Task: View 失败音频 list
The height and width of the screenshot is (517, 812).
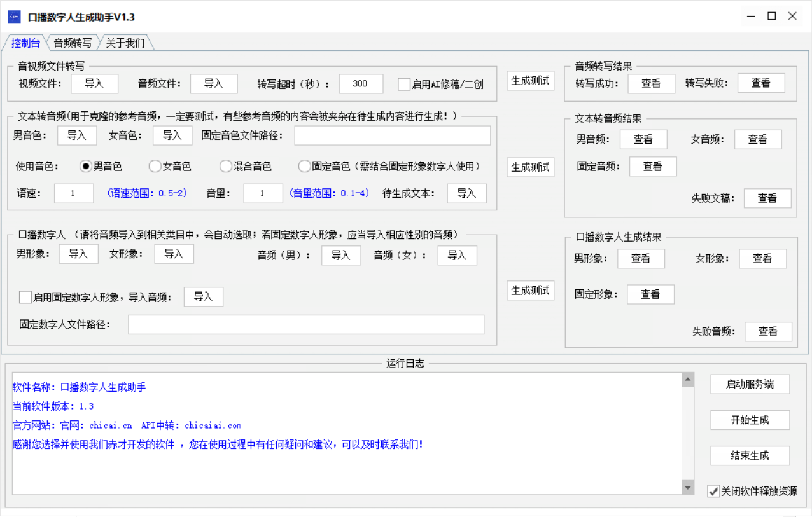Action: click(768, 331)
